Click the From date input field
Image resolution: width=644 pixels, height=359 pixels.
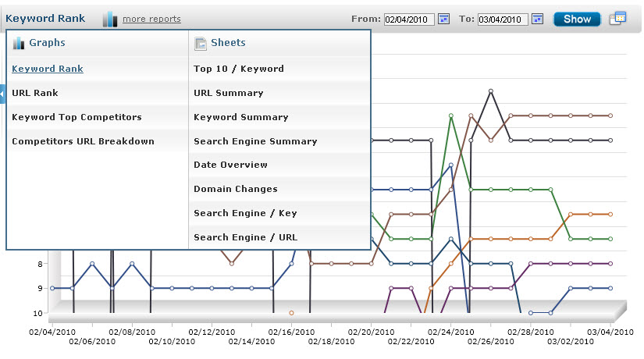(x=409, y=19)
